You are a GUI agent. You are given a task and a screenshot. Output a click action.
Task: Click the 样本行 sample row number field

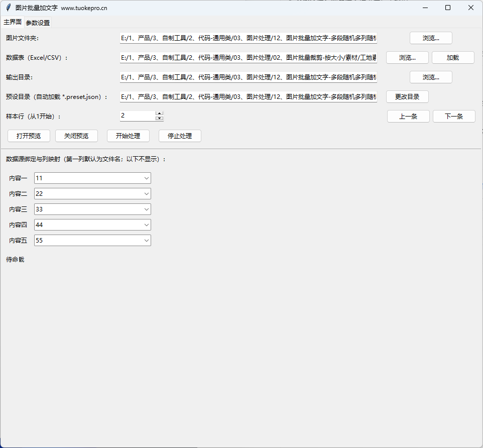[x=137, y=116]
